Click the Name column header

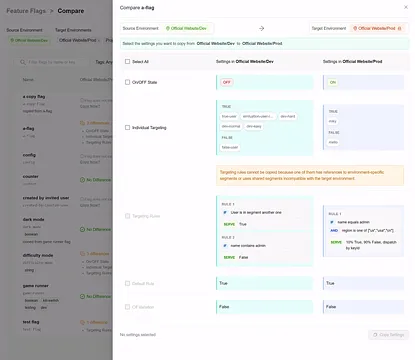click(28, 80)
